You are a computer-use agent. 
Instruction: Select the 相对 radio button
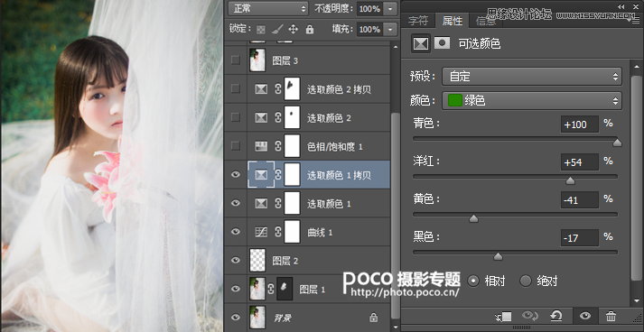(x=473, y=281)
